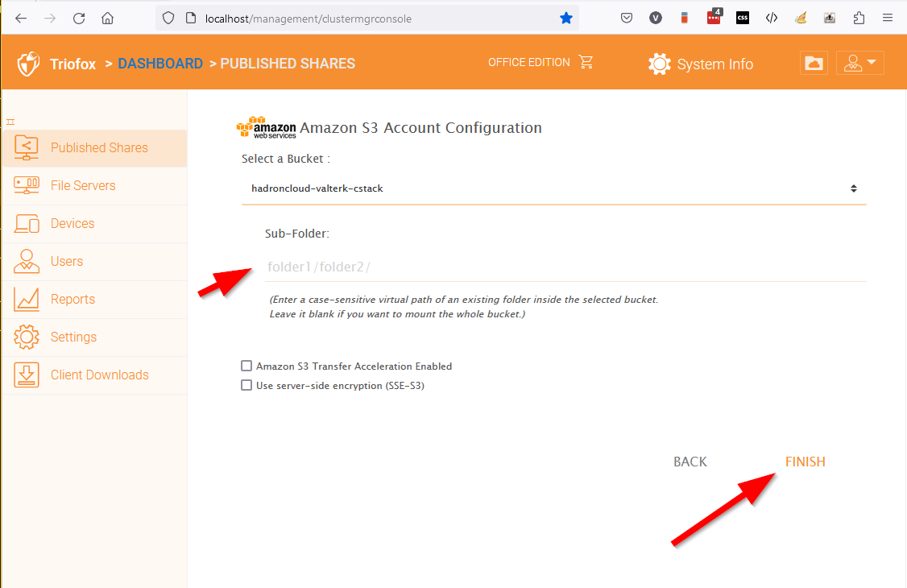Click the page info icon in address bar
Viewport: 907px width, 588px height.
(191, 19)
